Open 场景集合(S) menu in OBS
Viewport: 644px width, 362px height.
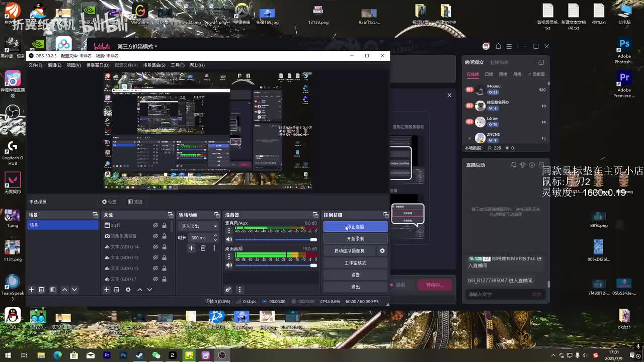(x=154, y=65)
